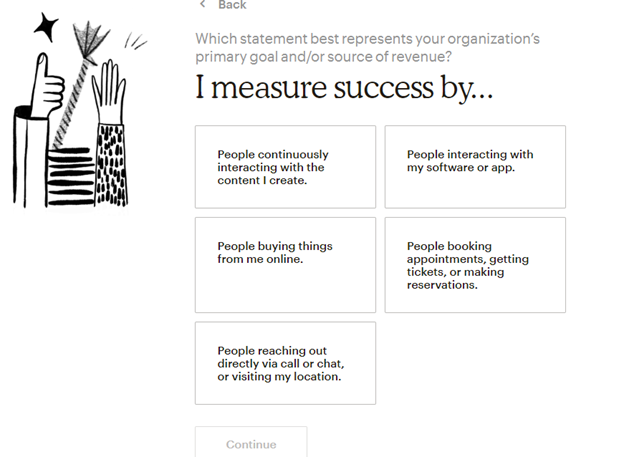Click the organization's primary goal question text
Viewport: 624px width, 457px height.
coord(367,47)
